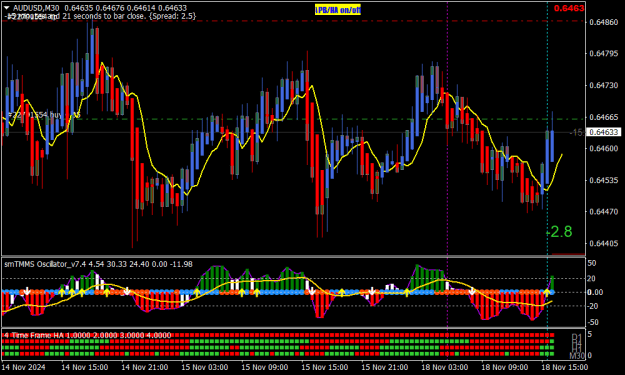Screen dimensions: 625x375
Task: Click the 0.64795 price scale label
Action: click(604, 53)
